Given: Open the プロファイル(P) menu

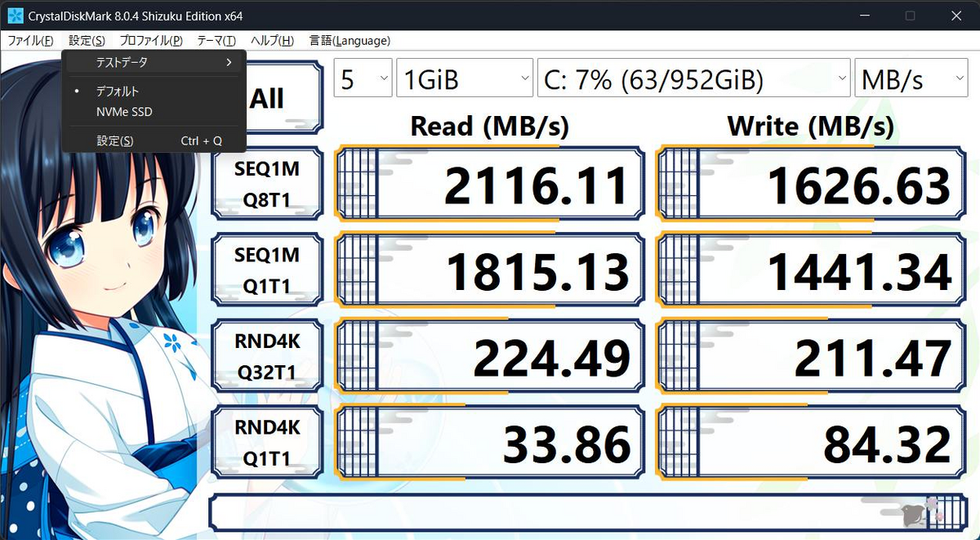Looking at the screenshot, I should [151, 41].
